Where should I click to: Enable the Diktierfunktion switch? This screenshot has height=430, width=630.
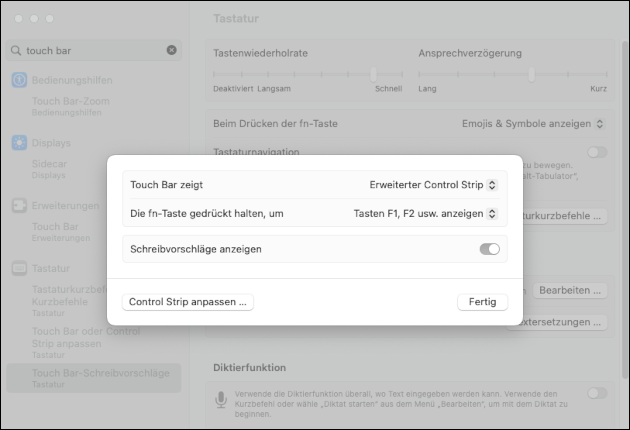(x=597, y=393)
